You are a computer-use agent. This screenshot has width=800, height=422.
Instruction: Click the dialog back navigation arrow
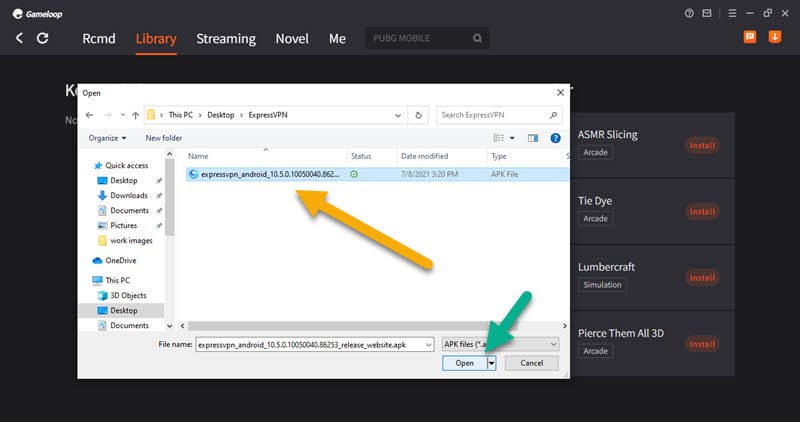tap(89, 115)
